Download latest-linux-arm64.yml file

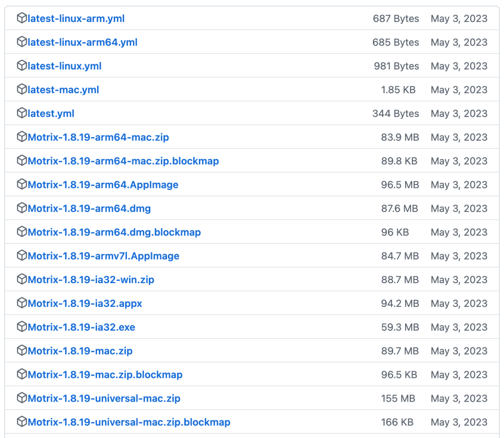(x=82, y=42)
